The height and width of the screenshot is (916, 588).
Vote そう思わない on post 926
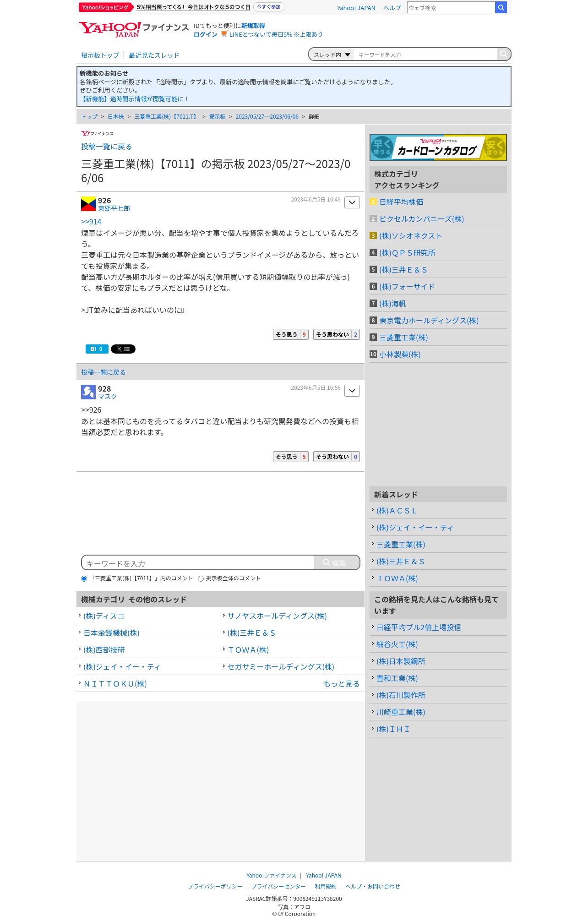coord(337,334)
